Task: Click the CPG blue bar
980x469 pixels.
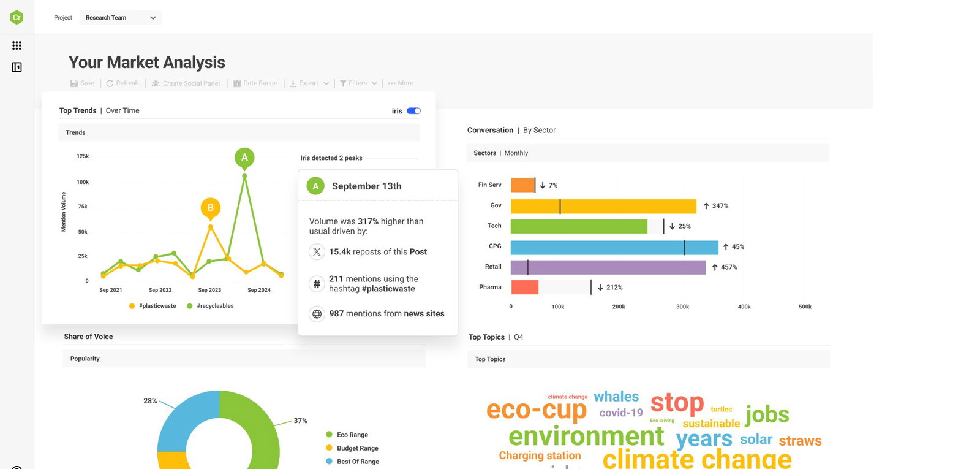Action: pos(614,247)
